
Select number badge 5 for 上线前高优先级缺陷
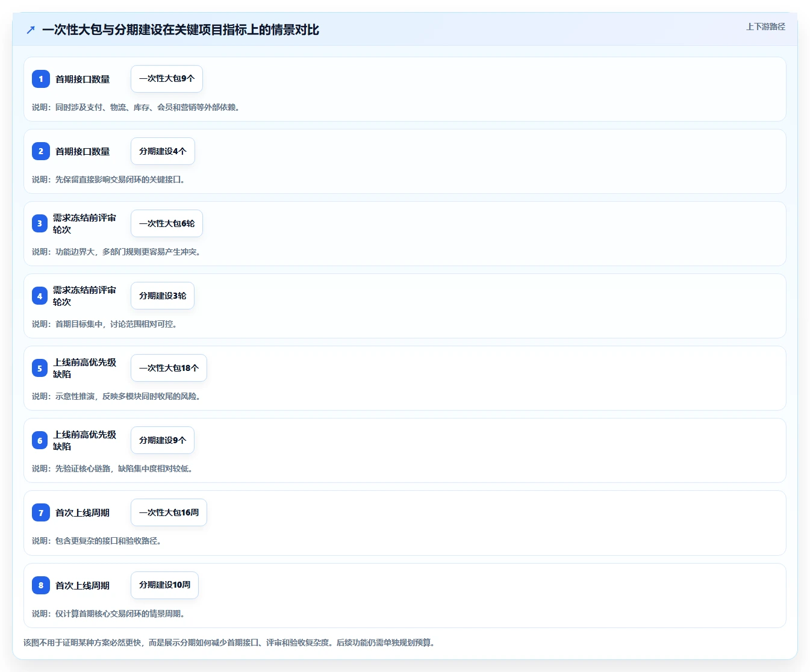40,368
